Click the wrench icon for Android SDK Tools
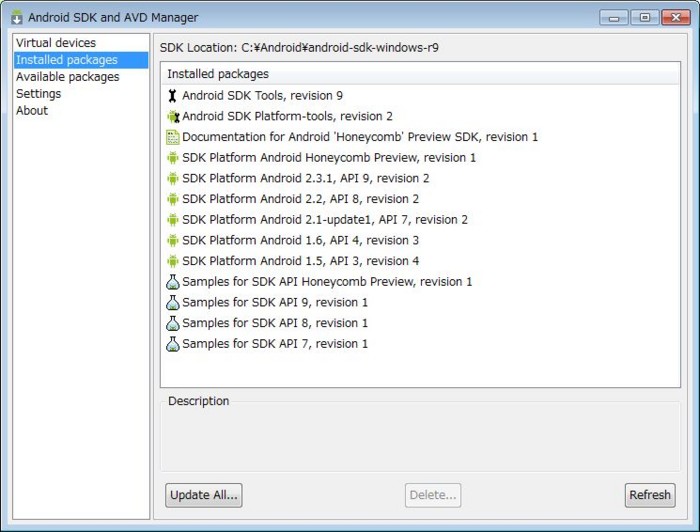Image resolution: width=700 pixels, height=532 pixels. 172,96
